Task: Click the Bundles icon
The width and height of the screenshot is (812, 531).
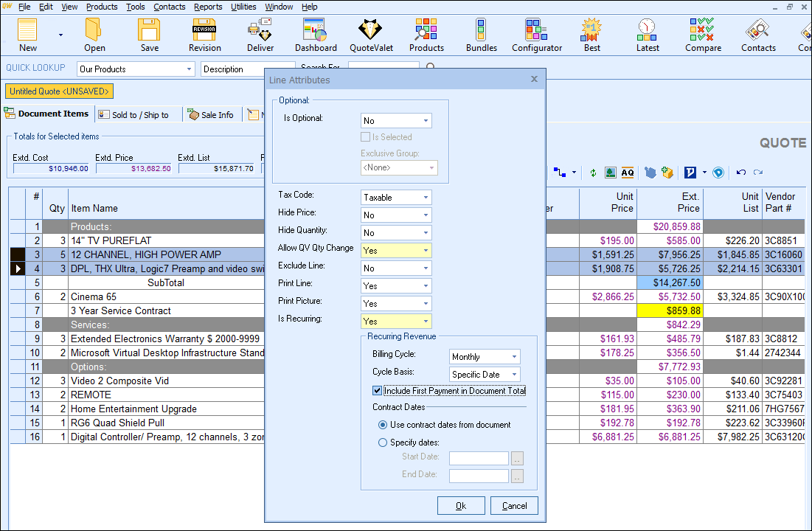Action: click(481, 35)
